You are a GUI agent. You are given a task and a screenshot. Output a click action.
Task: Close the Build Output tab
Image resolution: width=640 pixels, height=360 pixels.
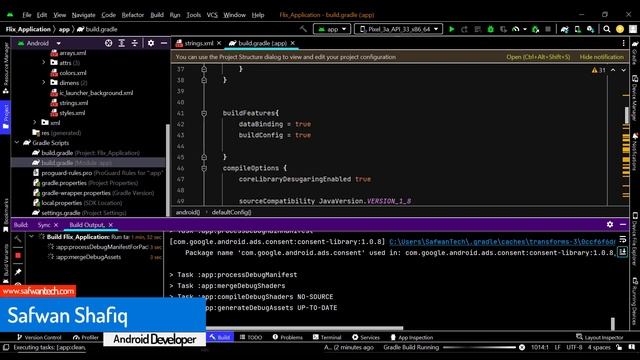click(x=110, y=225)
